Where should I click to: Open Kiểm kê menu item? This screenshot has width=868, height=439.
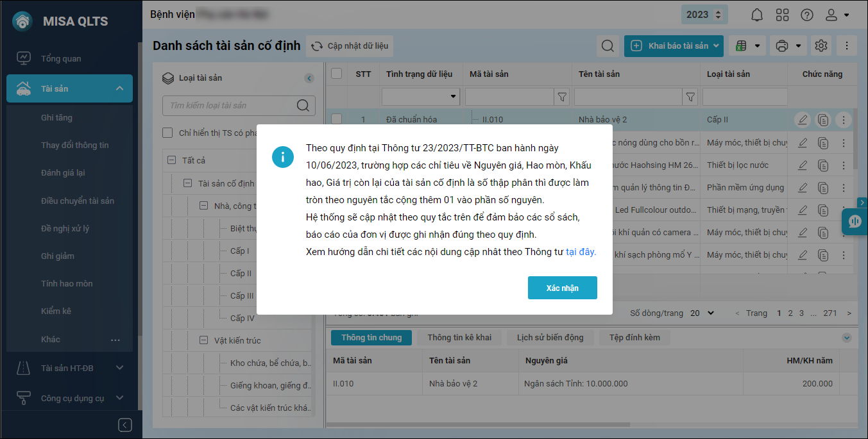[56, 311]
